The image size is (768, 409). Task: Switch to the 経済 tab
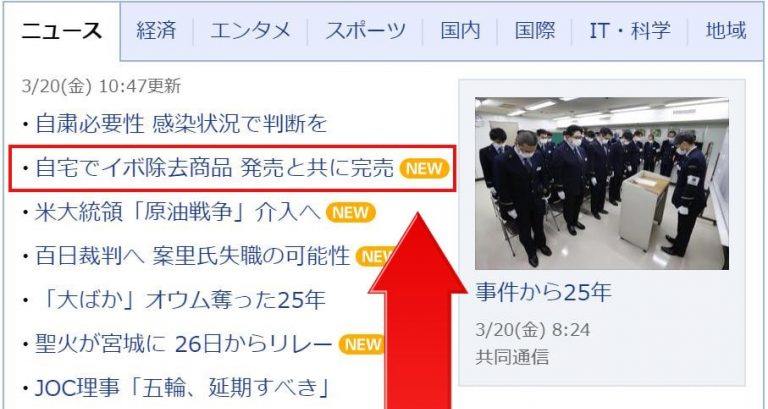pyautogui.click(x=156, y=31)
